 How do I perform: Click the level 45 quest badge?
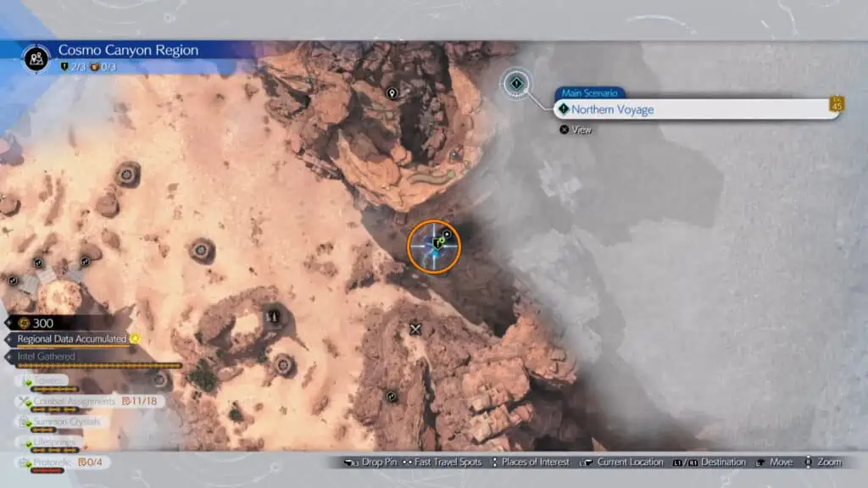point(837,104)
